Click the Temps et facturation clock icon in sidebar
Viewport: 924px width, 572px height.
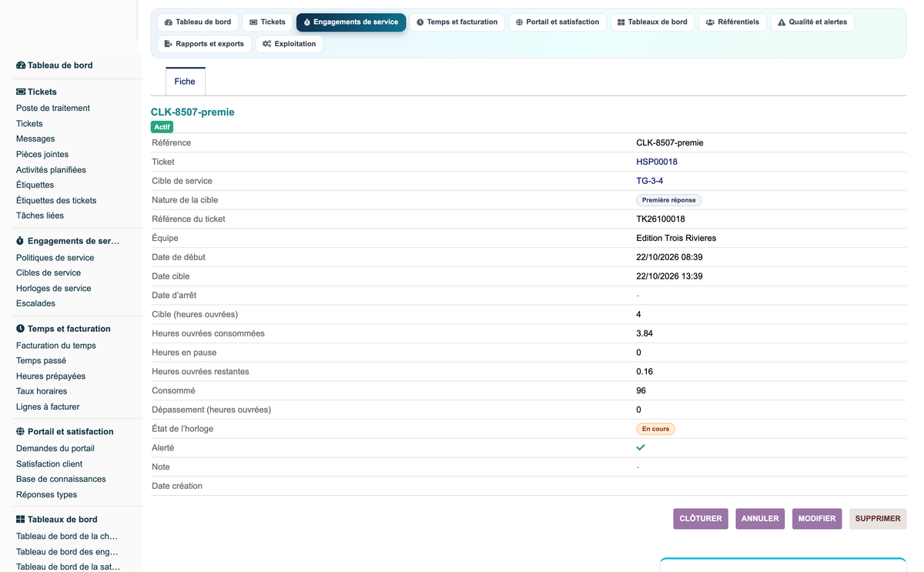click(21, 329)
